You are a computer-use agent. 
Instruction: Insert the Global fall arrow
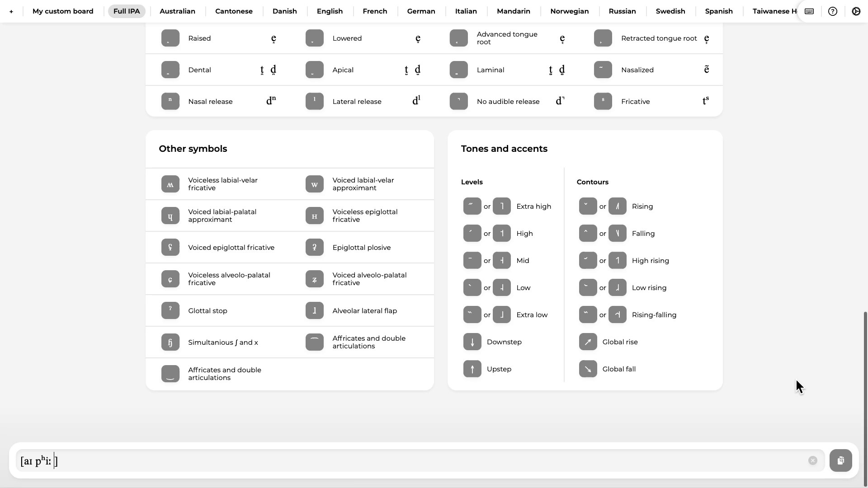pyautogui.click(x=588, y=369)
